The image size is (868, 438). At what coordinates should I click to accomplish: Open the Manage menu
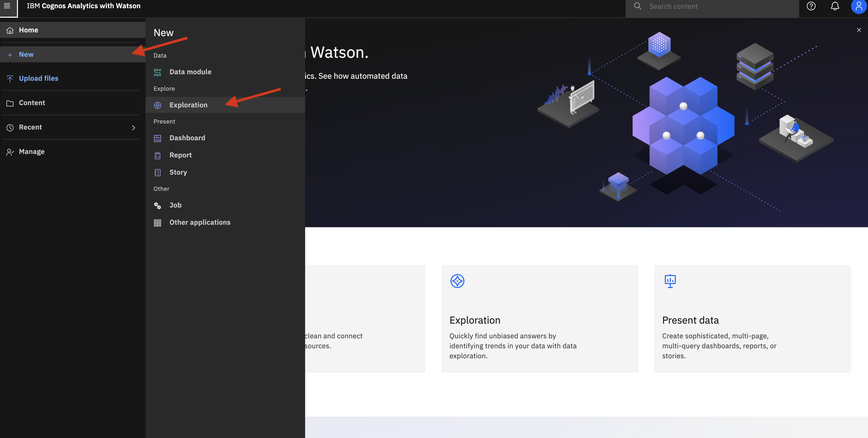(x=73, y=152)
